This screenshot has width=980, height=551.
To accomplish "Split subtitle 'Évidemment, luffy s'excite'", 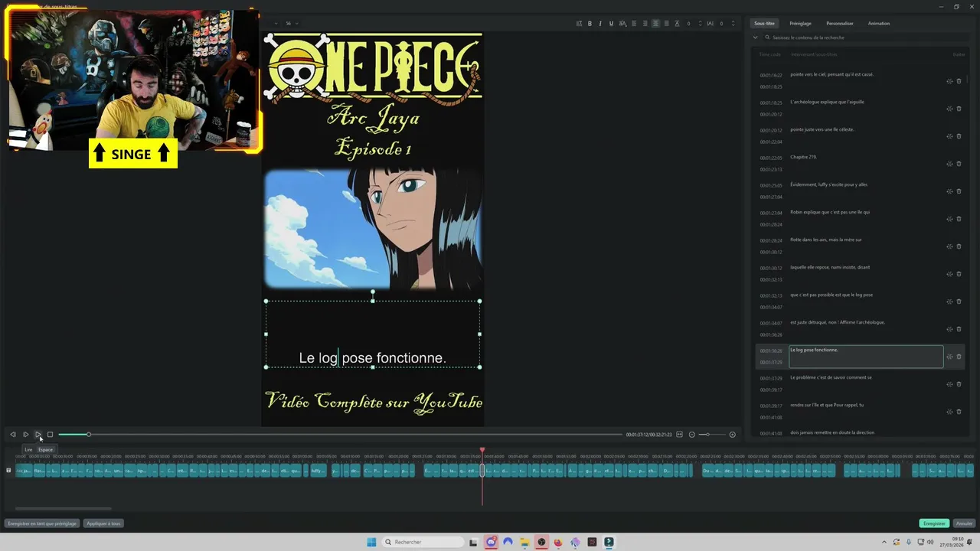I will click(949, 191).
